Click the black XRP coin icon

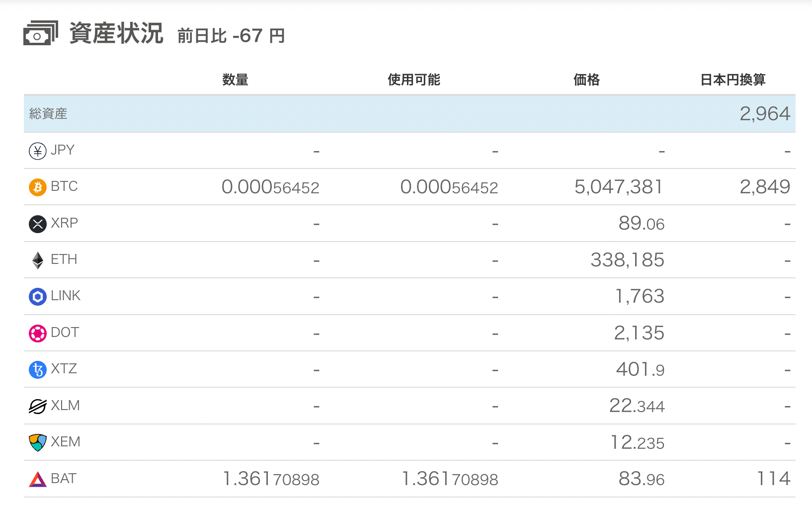(38, 224)
